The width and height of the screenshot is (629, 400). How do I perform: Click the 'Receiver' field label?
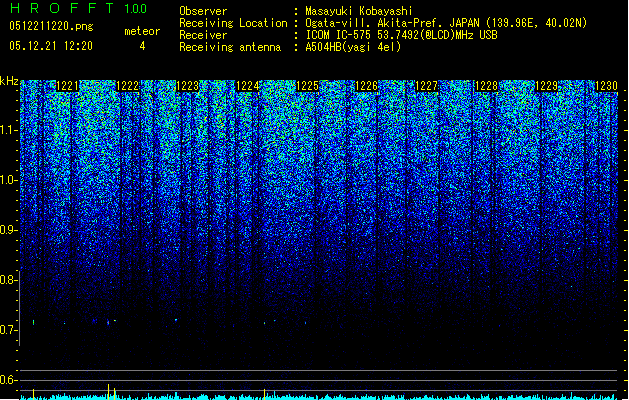point(203,35)
